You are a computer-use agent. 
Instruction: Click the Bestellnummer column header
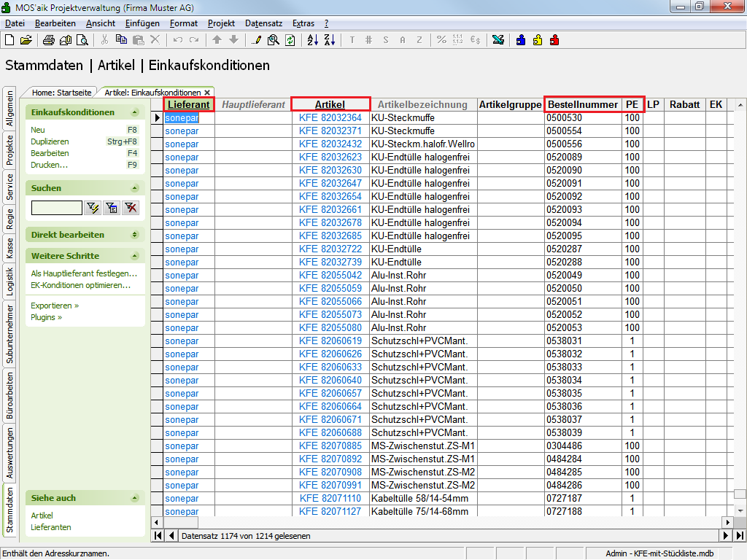coord(583,104)
